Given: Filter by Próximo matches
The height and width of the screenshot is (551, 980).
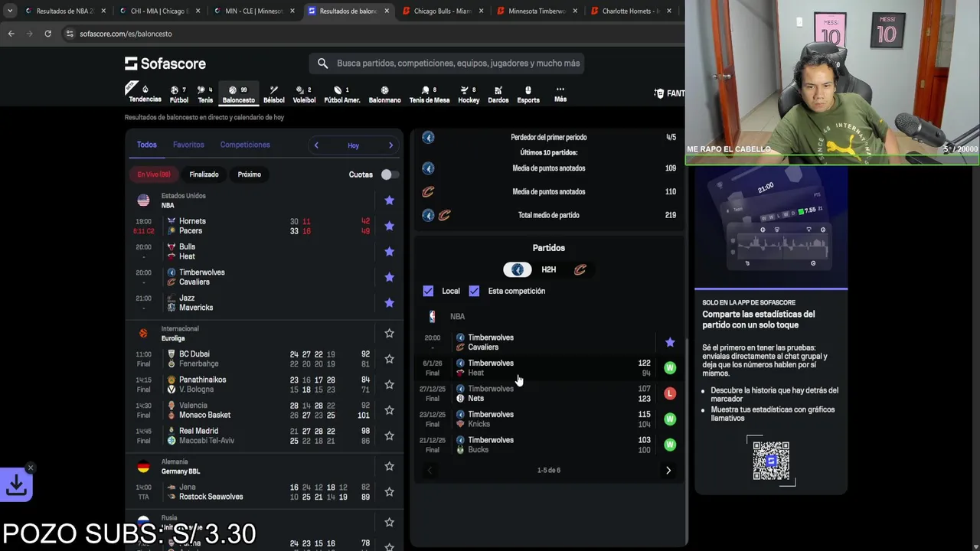Looking at the screenshot, I should [x=249, y=174].
